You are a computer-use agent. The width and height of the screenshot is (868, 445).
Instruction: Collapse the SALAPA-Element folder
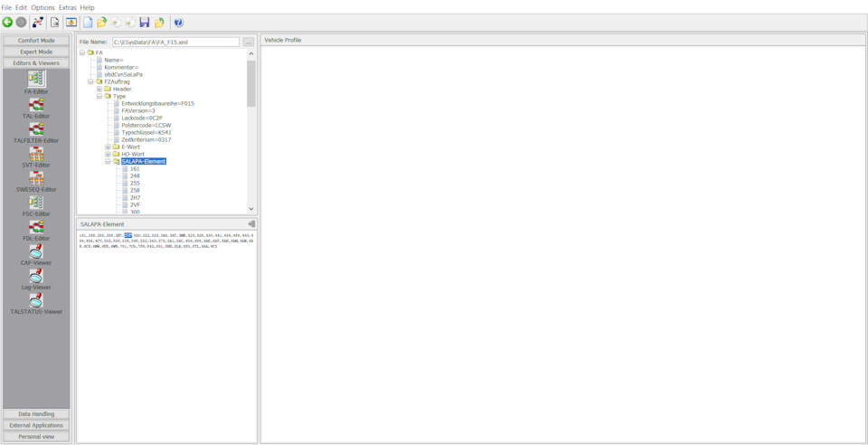[x=108, y=161]
